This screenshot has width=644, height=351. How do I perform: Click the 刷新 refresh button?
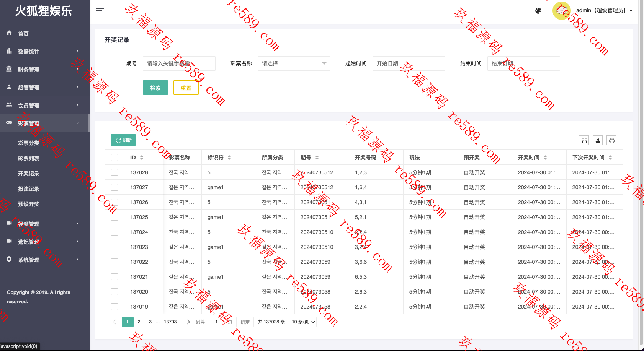123,140
